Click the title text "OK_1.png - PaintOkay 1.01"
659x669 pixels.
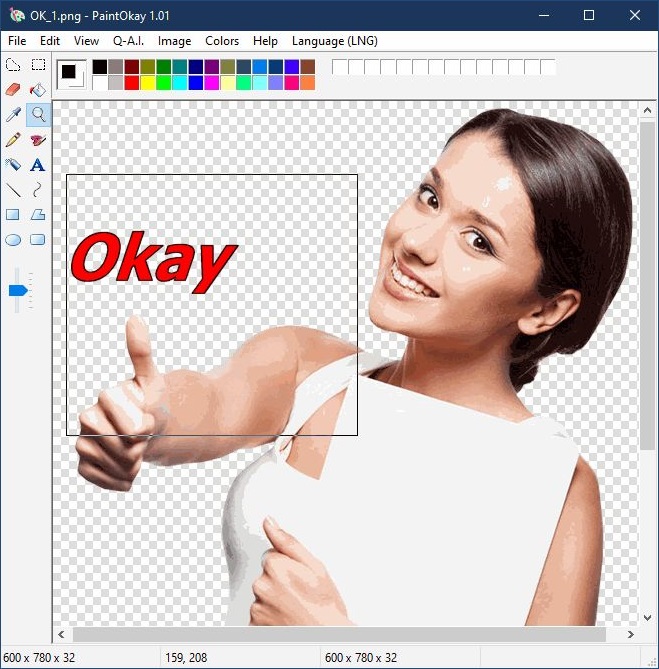point(100,16)
